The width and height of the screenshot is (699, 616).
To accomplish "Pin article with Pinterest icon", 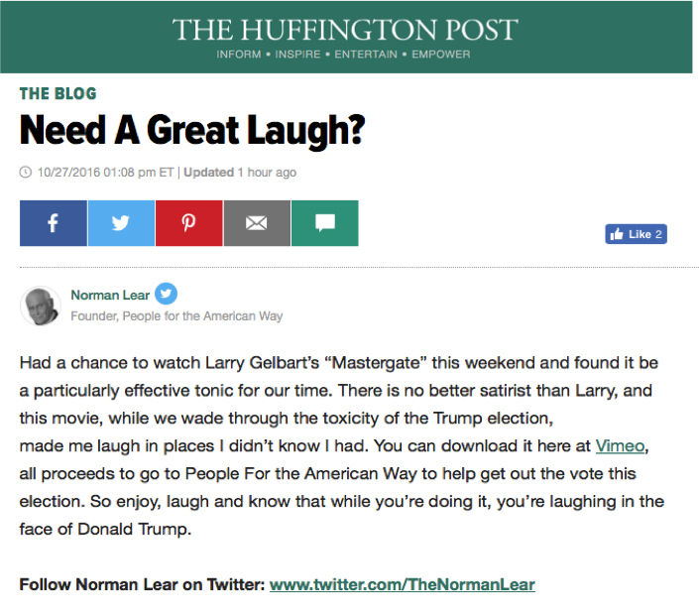I will coord(189,223).
